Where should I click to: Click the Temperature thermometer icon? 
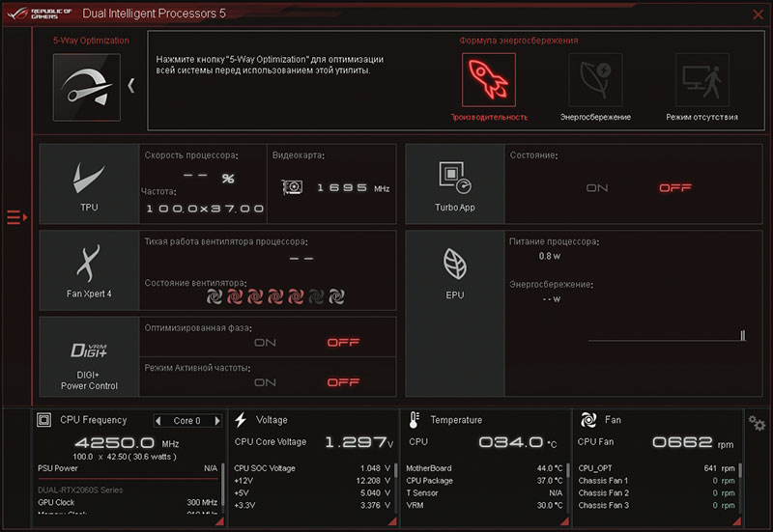click(x=415, y=420)
